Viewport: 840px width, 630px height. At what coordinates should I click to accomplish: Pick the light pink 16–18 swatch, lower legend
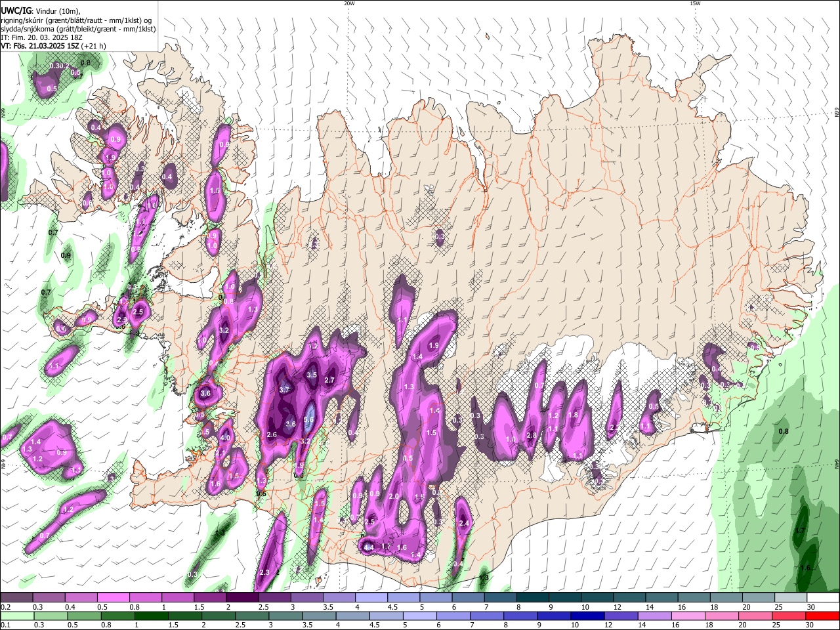pos(688,616)
